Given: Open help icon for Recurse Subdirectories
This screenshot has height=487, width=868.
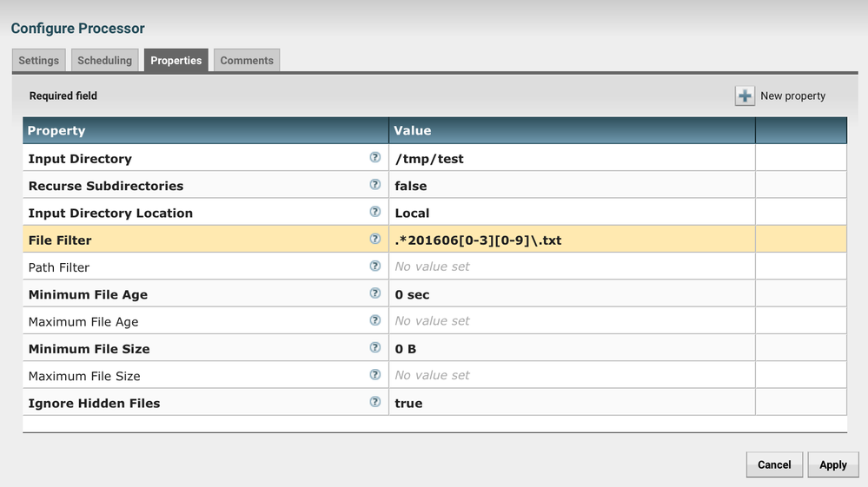Looking at the screenshot, I should 374,184.
